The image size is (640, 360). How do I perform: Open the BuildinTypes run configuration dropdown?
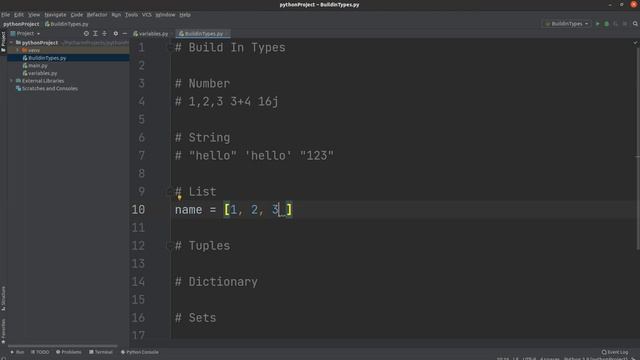567,24
